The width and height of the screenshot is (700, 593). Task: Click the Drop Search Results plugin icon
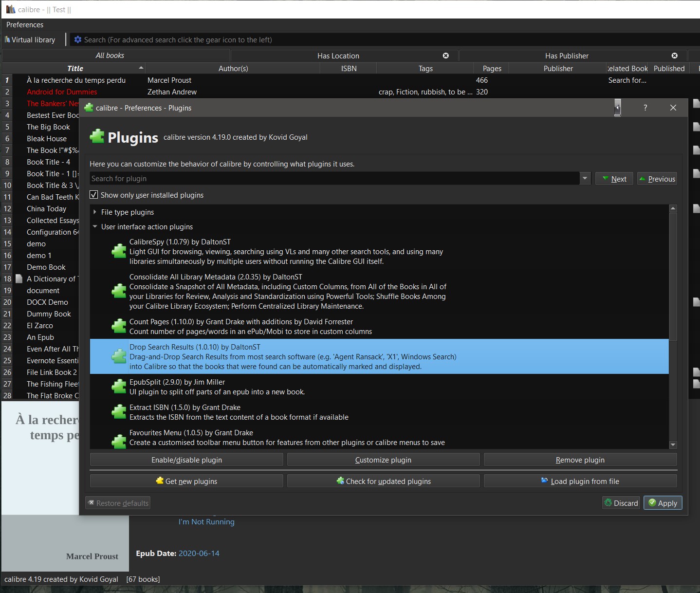click(119, 356)
